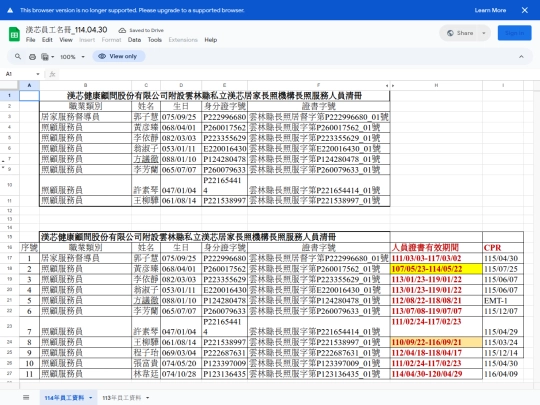Open the Help menu
540x405 pixels.
(x=210, y=40)
